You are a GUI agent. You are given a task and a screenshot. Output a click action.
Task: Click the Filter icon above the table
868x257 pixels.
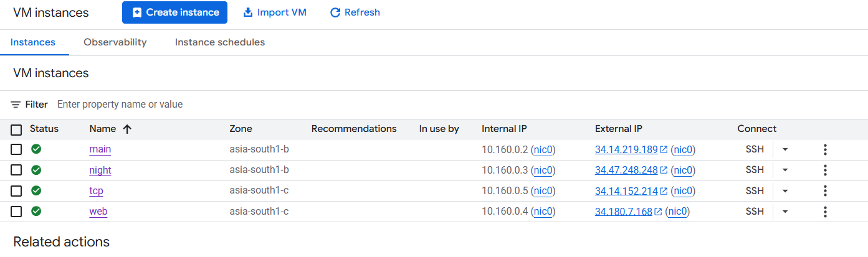click(16, 105)
